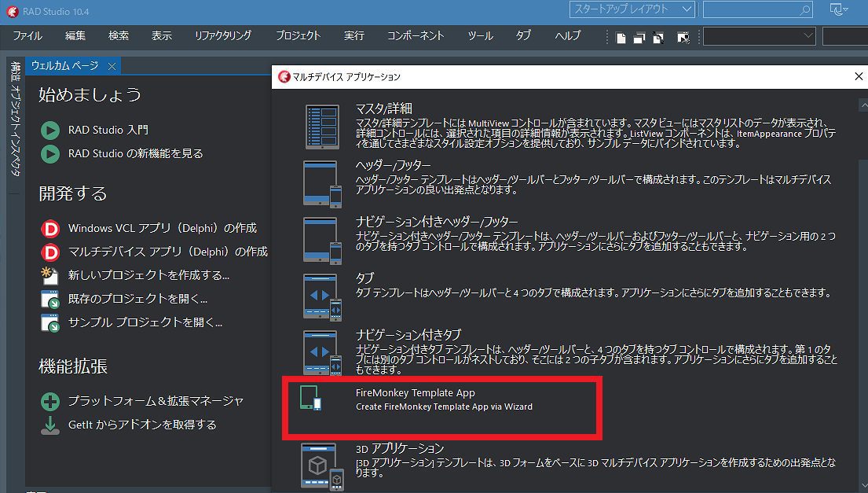Close the マルチデバイス アプリケーション dialog

[859, 76]
